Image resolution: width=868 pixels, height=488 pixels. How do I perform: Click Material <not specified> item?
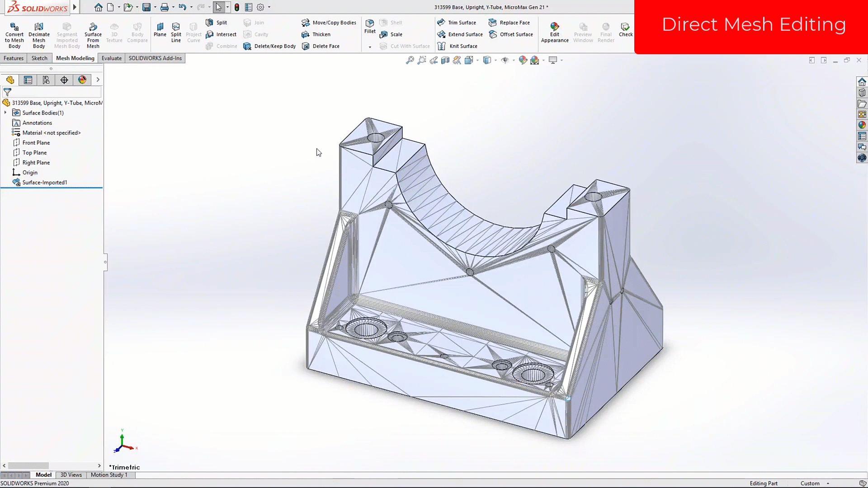coord(46,133)
